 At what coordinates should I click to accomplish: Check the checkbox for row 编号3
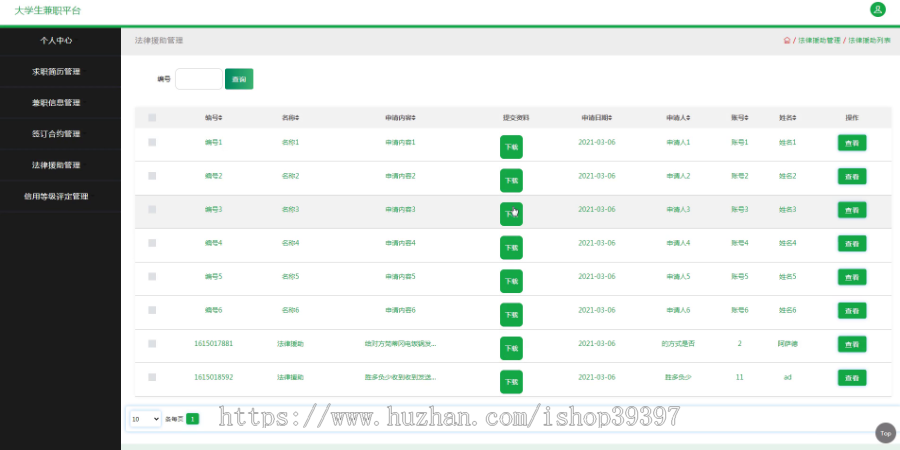152,210
